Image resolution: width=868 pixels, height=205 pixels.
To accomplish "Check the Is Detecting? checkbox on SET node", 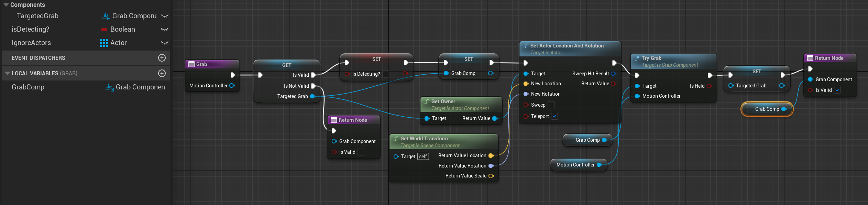I will (386, 74).
